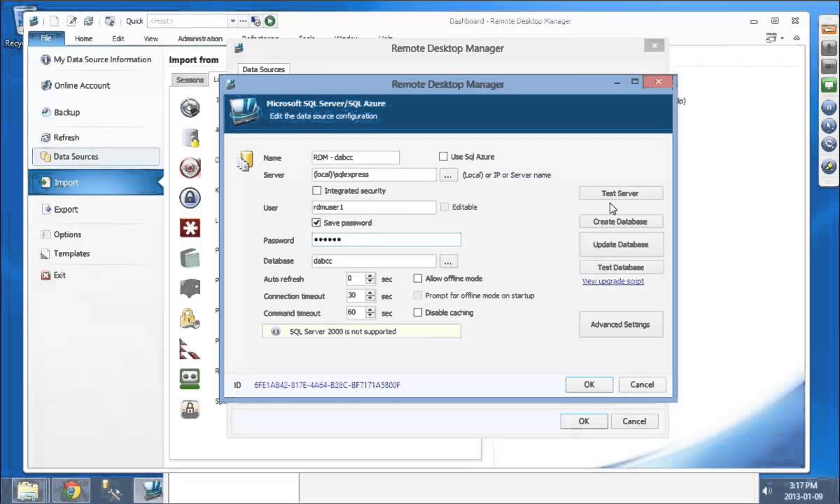Open the File menu tab
The image size is (840, 504).
coord(46,38)
